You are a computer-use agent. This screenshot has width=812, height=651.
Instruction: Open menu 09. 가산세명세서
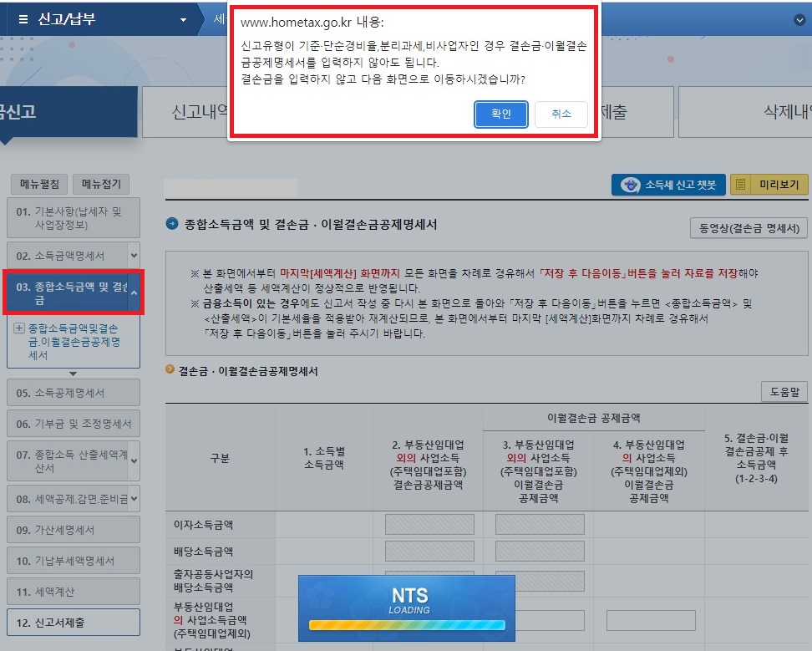point(73,530)
